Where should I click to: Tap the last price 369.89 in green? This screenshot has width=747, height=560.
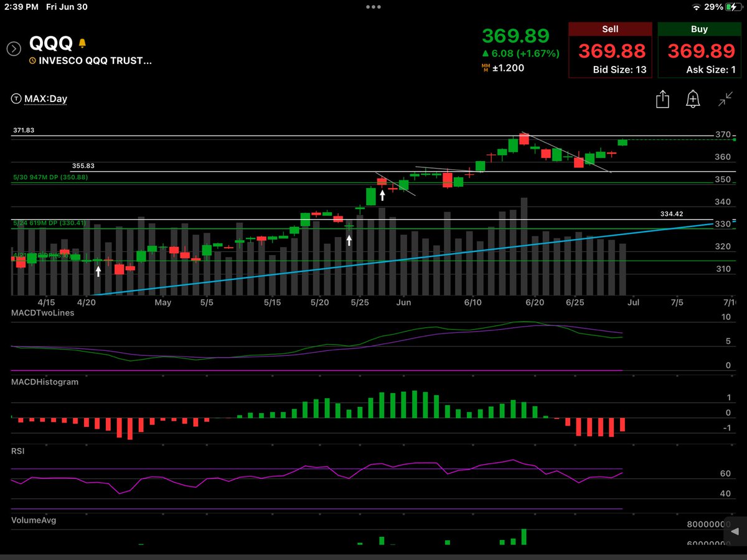click(x=516, y=35)
